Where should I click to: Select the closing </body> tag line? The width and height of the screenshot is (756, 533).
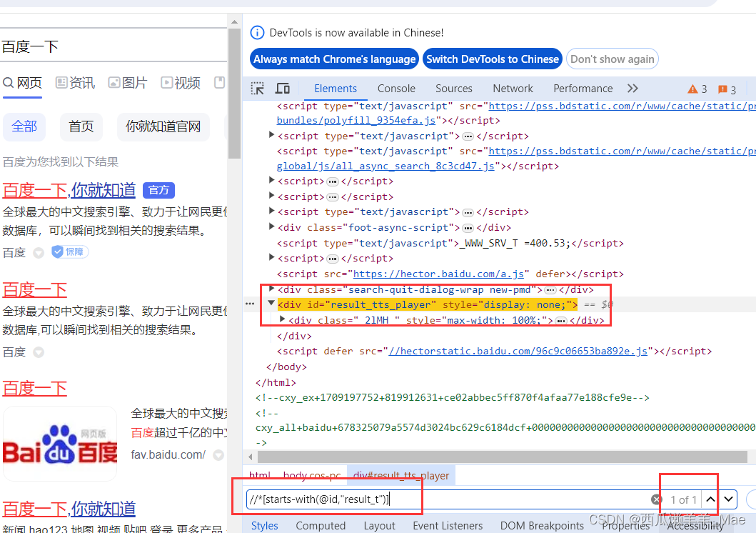(286, 367)
